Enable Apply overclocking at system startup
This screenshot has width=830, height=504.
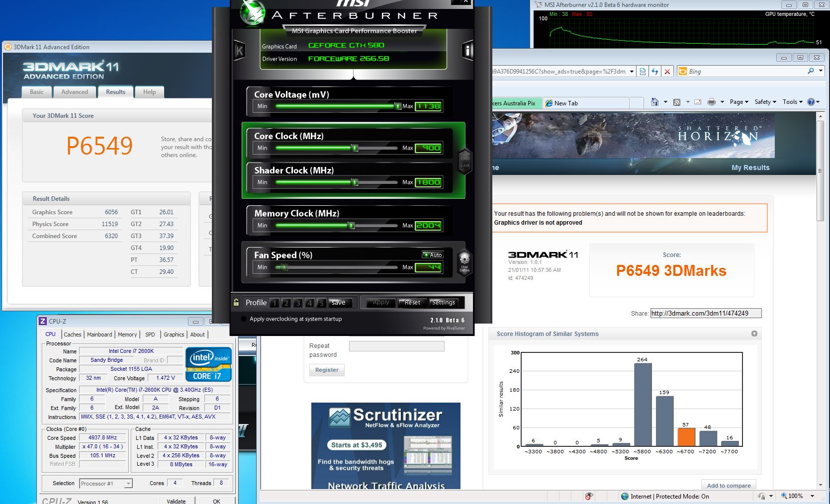click(244, 319)
